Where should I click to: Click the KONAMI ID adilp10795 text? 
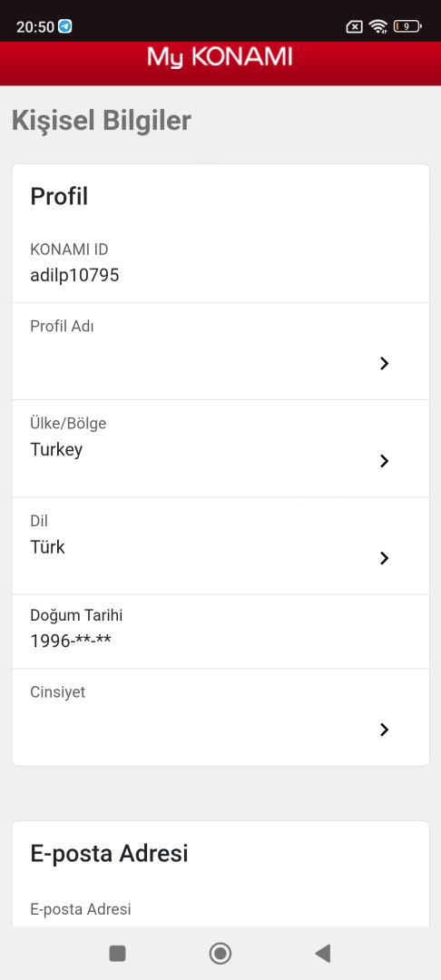tap(74, 275)
